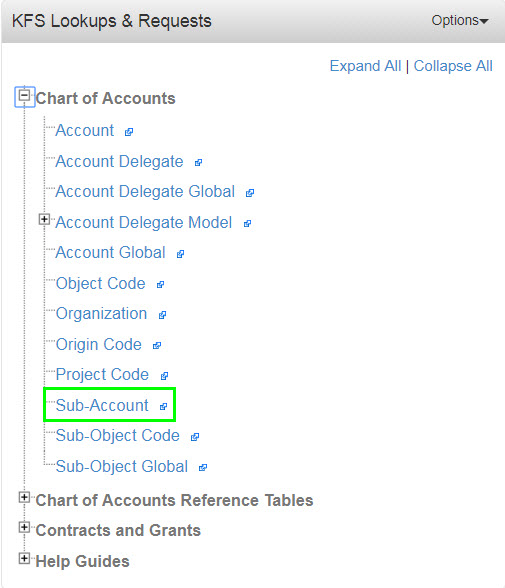Image resolution: width=505 pixels, height=588 pixels.
Task: Expand Chart of Accounts Reference Tables
Action: point(24,498)
